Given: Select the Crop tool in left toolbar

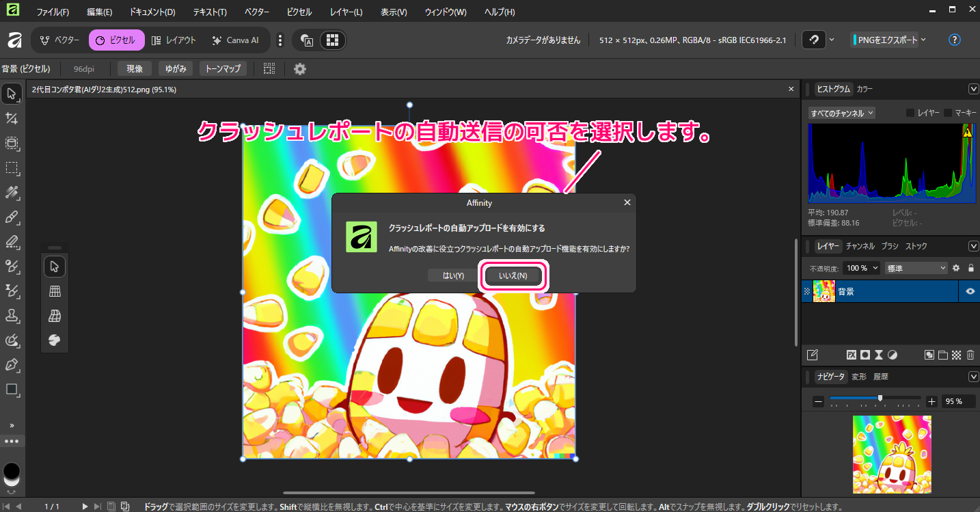Looking at the screenshot, I should pyautogui.click(x=12, y=118).
